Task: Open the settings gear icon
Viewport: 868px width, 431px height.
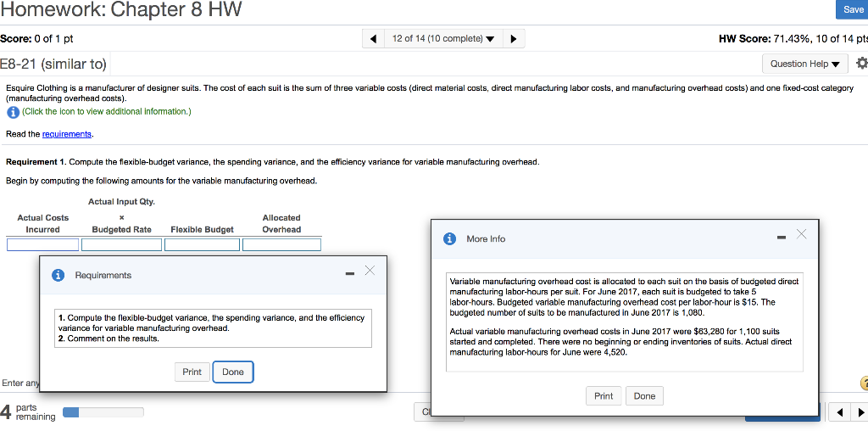Action: pos(861,63)
